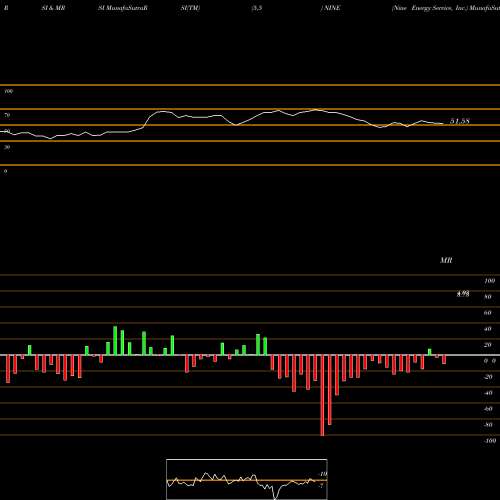Click the "SI(TM)" header text
Viewport: 500px width, 500px height.
(190, 8)
